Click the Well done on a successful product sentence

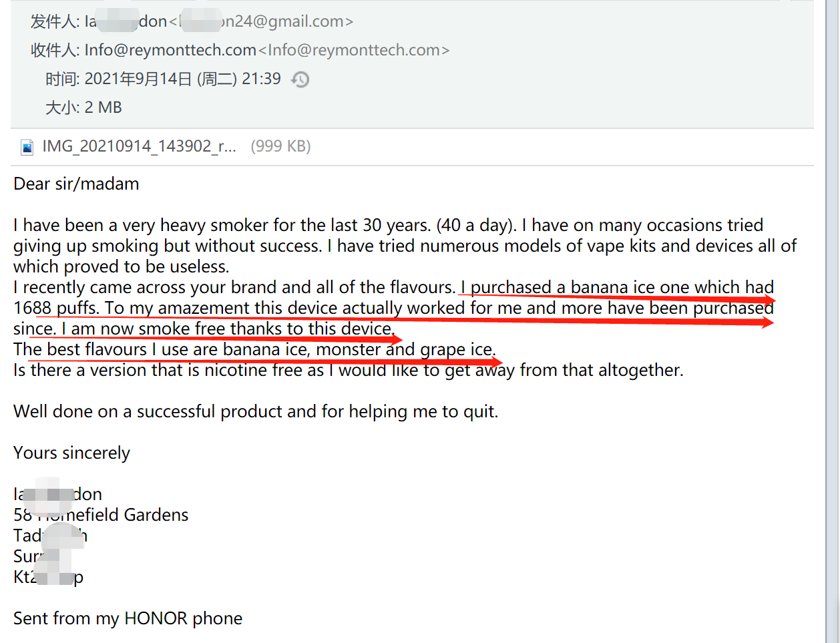point(256,411)
